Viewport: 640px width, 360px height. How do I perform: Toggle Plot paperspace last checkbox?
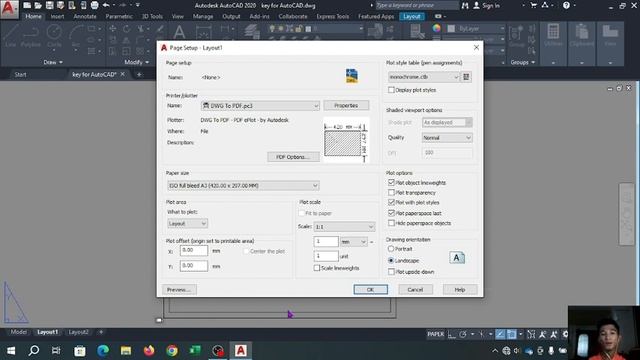pyautogui.click(x=391, y=213)
